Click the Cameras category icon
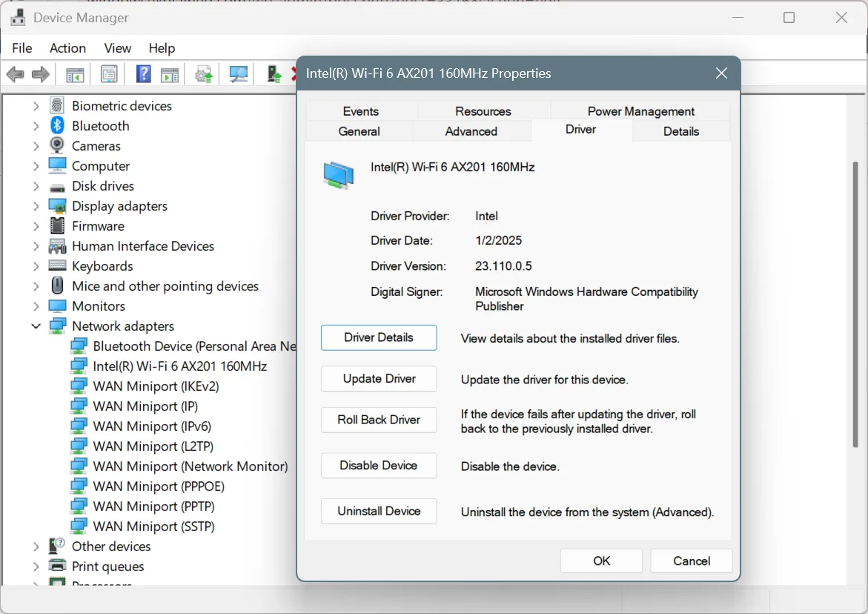This screenshot has height=614, width=868. pyautogui.click(x=57, y=145)
